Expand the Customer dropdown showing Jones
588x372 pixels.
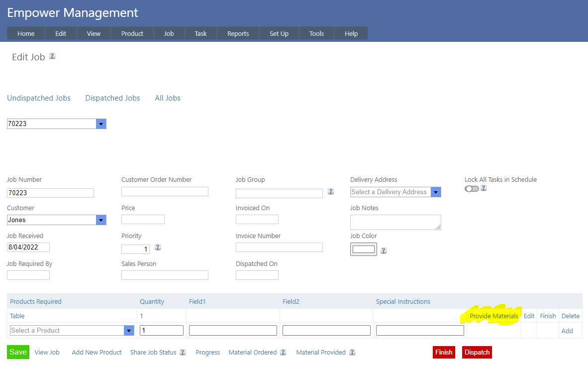[x=101, y=220]
